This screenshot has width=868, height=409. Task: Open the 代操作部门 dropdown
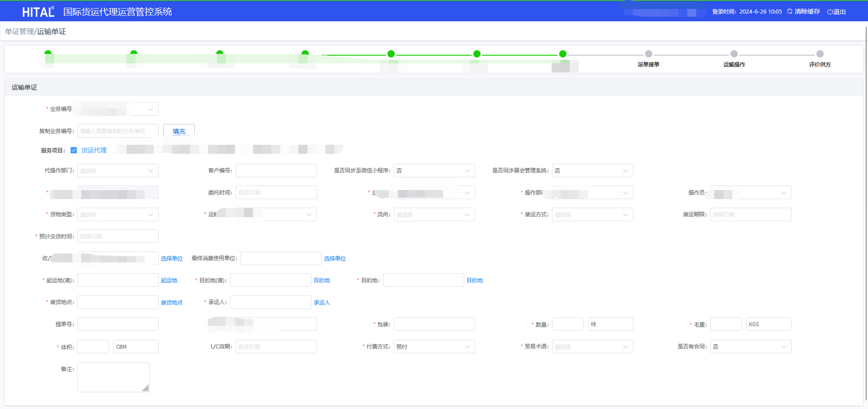(x=118, y=171)
